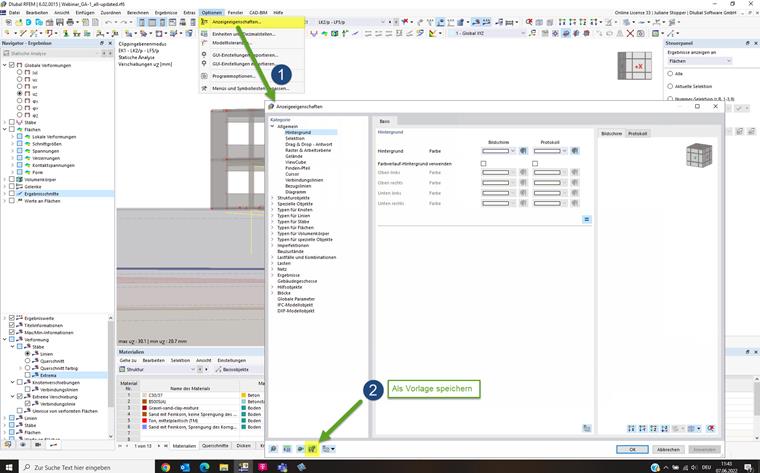
Task: Select Querschnitt radio button under Stäbe
Action: pos(27,361)
